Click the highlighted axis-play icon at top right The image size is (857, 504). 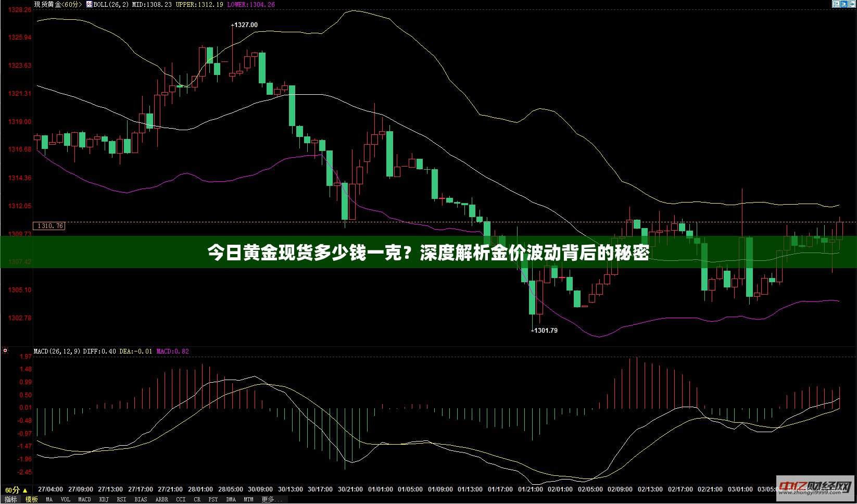tap(844, 4)
